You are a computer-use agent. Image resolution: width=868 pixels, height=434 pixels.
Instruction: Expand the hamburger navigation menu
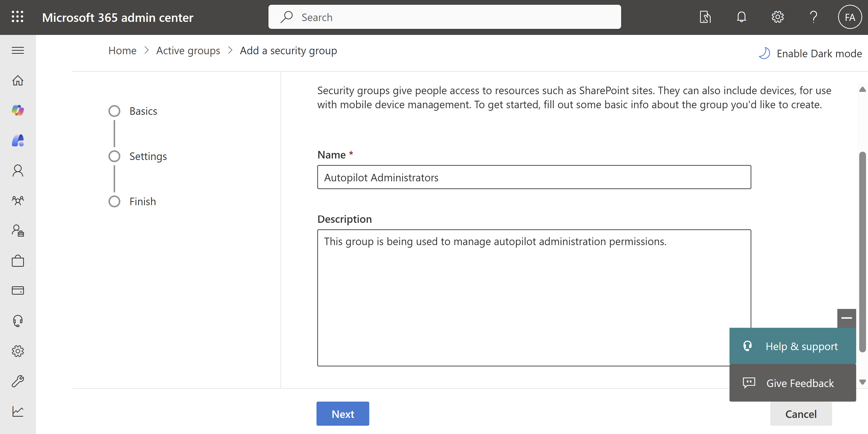point(18,50)
